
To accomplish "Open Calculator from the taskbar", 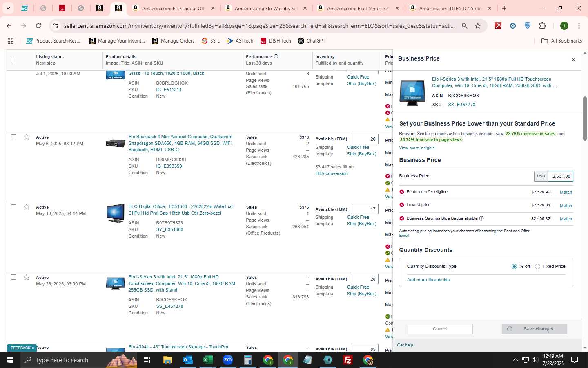I will pos(247,360).
